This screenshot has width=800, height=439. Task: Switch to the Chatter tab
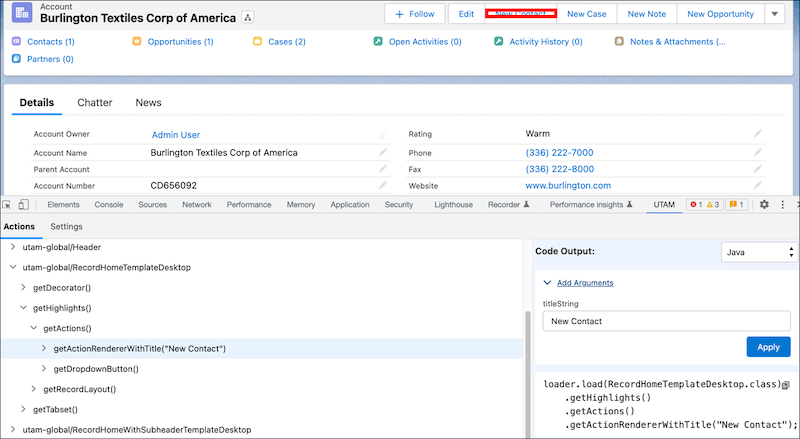(x=95, y=103)
